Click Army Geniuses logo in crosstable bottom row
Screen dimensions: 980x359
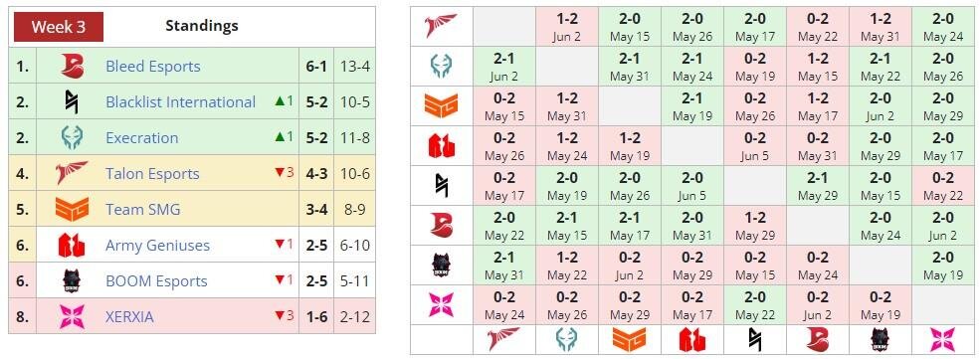(x=692, y=340)
